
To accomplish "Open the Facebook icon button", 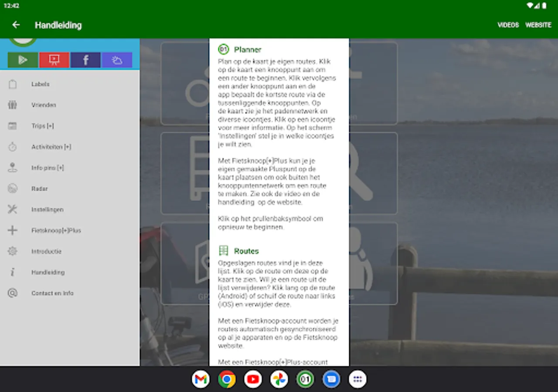I will pos(85,60).
